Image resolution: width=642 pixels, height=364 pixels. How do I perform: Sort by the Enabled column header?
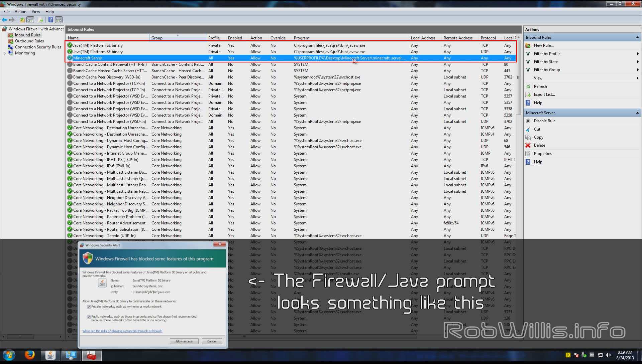click(x=237, y=38)
